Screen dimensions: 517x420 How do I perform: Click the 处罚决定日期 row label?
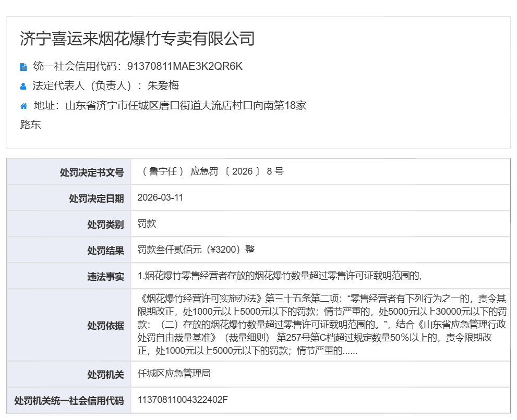pos(97,199)
